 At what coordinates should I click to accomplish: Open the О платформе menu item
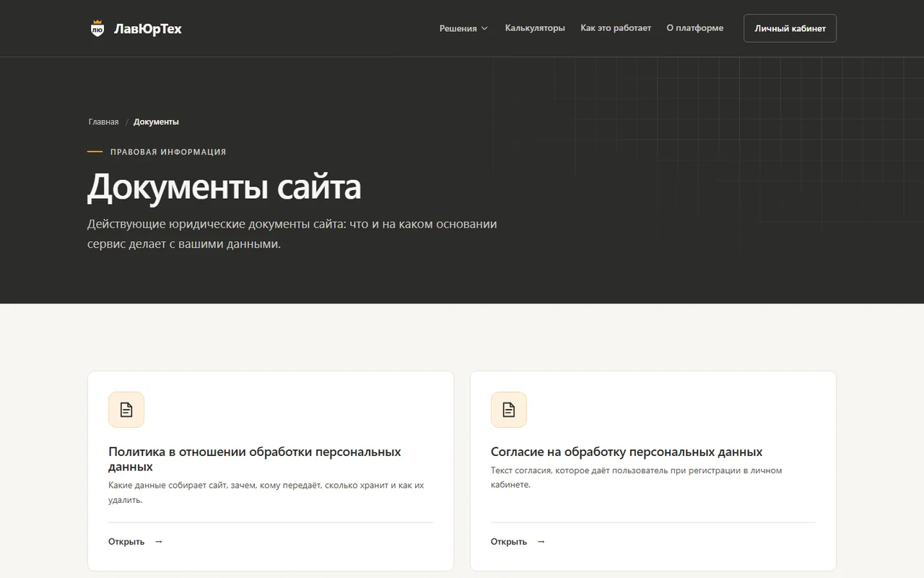694,28
